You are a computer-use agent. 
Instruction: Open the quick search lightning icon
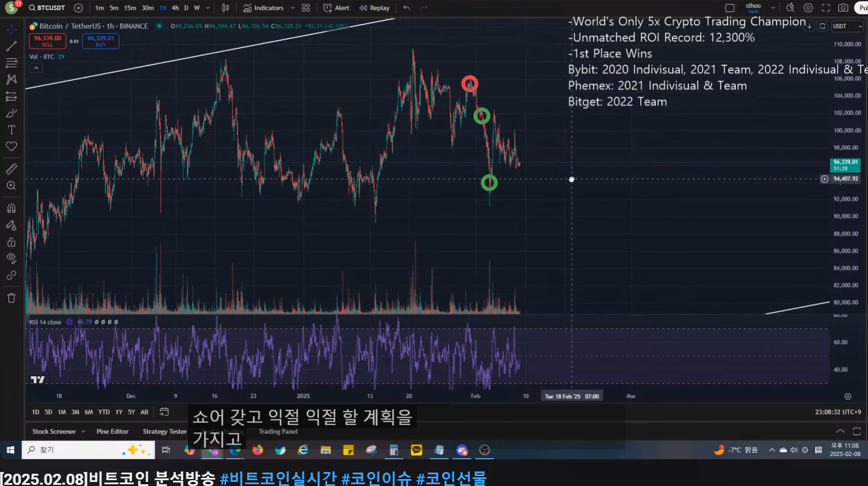click(x=791, y=8)
